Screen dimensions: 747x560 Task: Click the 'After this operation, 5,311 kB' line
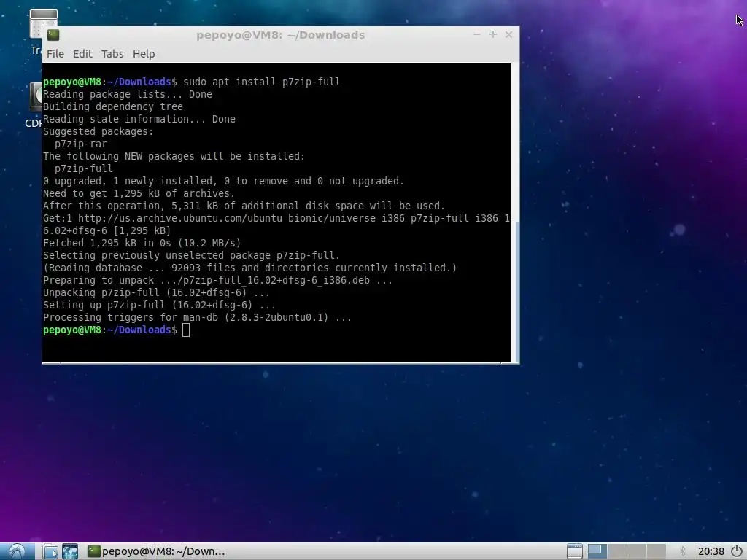tap(244, 206)
